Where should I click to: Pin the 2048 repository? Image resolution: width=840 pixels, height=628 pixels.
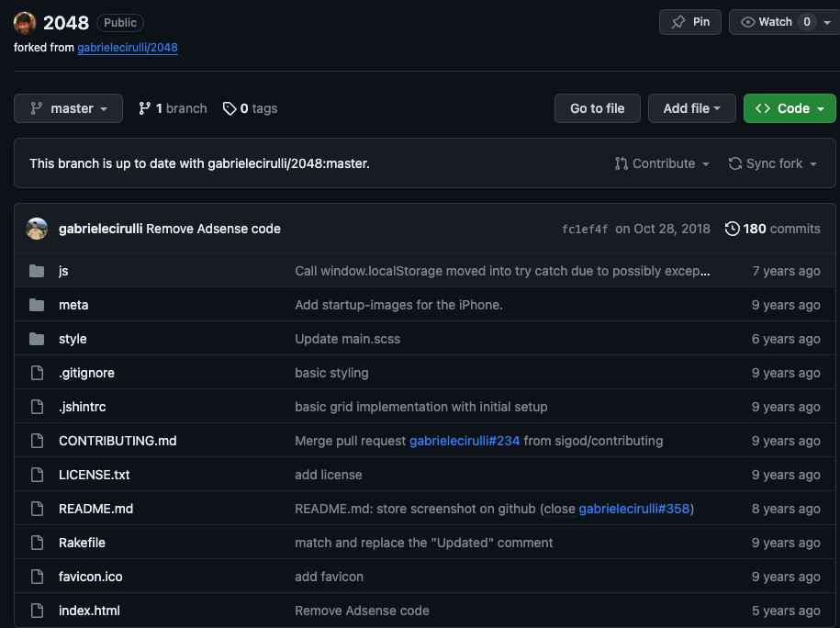[690, 22]
